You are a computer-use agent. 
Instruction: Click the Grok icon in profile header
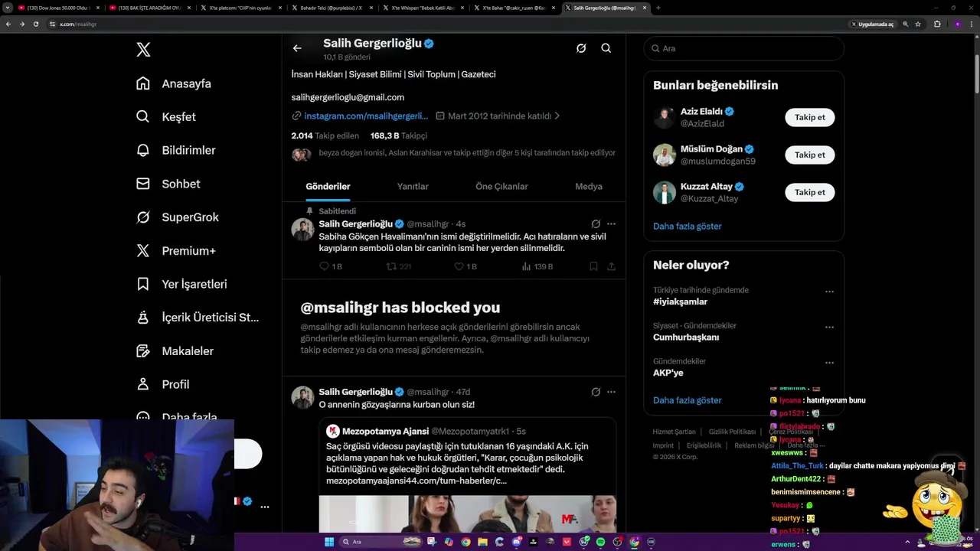(x=581, y=48)
